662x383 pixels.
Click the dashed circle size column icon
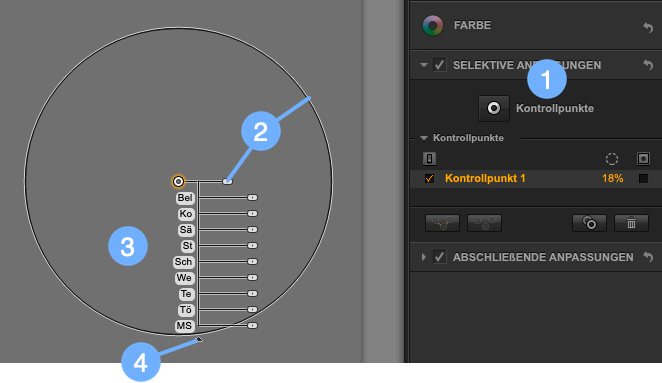[x=612, y=159]
